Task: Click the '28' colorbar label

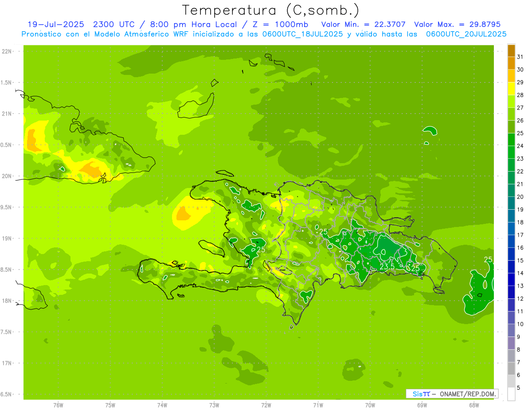Action: point(520,95)
